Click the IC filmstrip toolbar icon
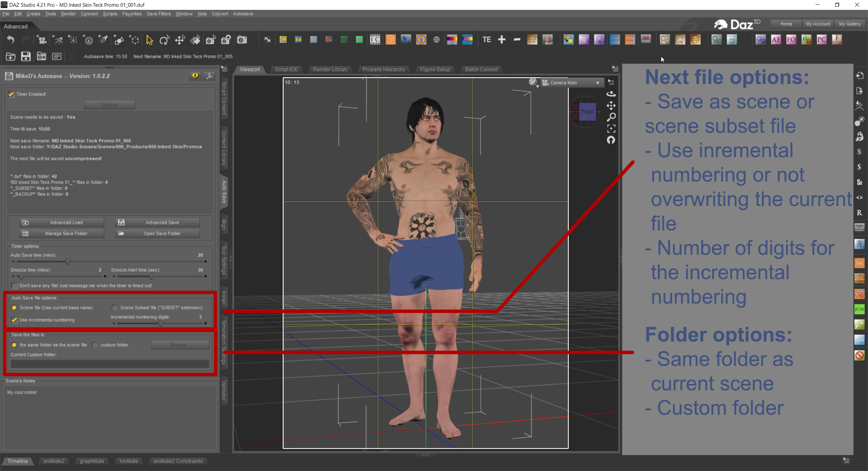The height and width of the screenshot is (471, 868). pyautogui.click(x=375, y=40)
